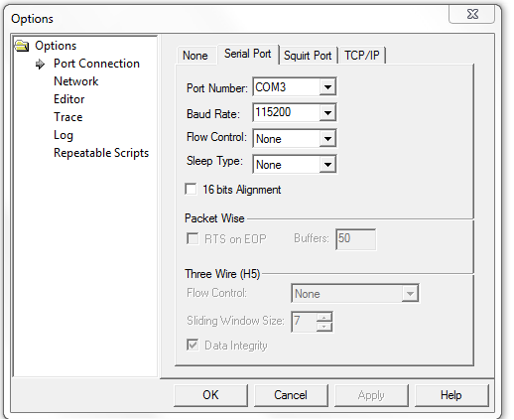The width and height of the screenshot is (514, 420).
Task: Click the Packet Wise group label
Action: point(214,218)
